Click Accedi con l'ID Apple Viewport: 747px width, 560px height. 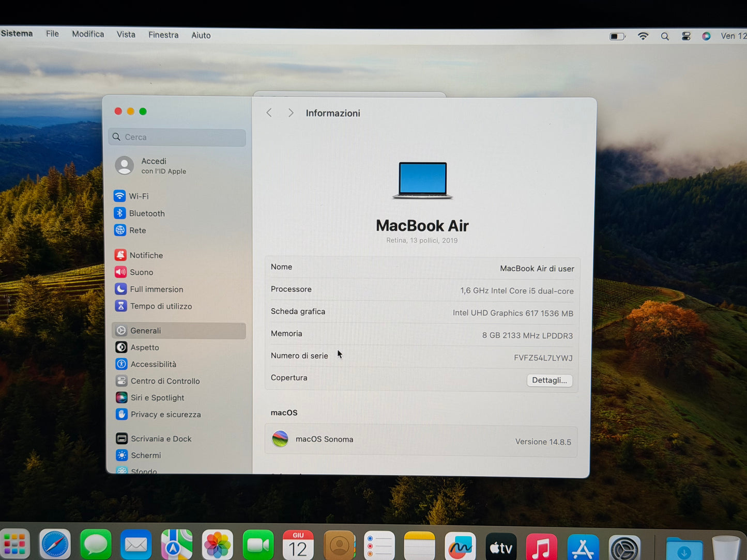click(151, 166)
